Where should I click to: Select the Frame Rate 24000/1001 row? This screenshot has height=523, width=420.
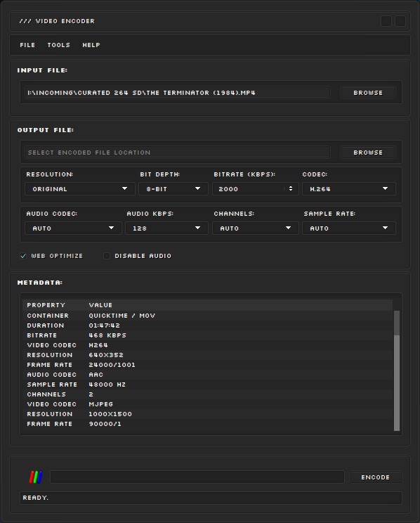point(208,365)
